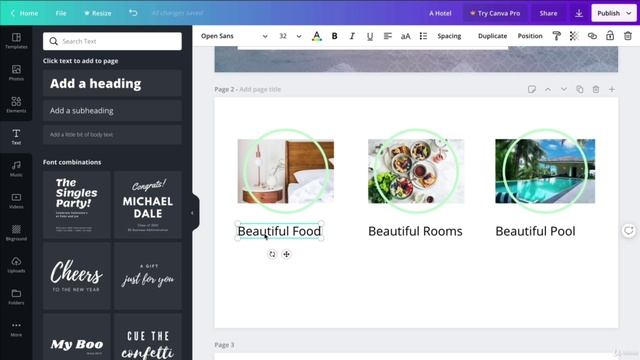
Task: Toggle bulleted list
Action: [x=423, y=36]
